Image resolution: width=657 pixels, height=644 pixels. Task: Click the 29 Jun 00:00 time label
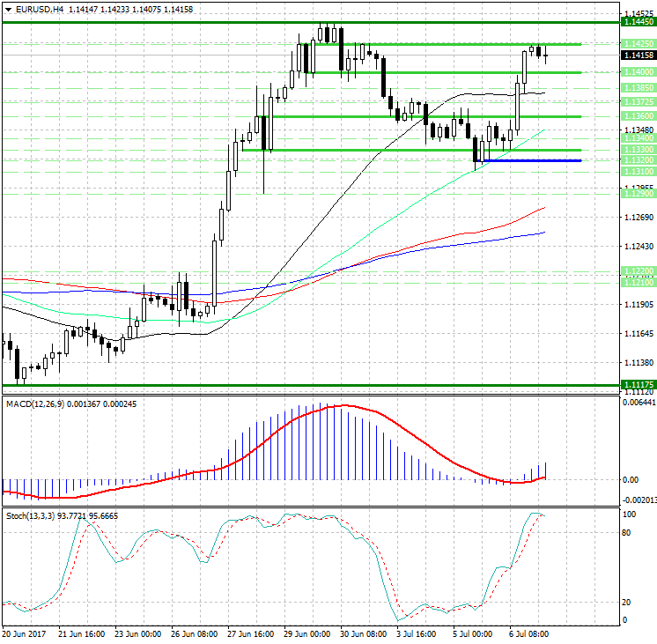click(307, 633)
